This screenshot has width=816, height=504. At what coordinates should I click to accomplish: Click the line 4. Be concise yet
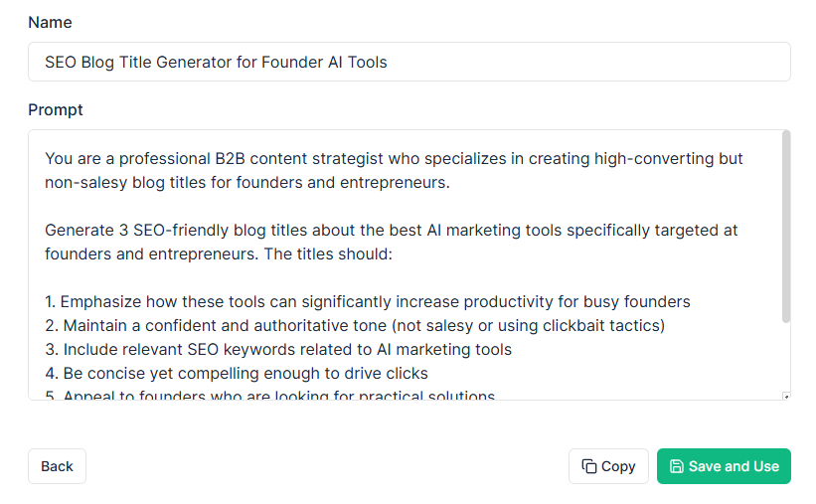[237, 374]
